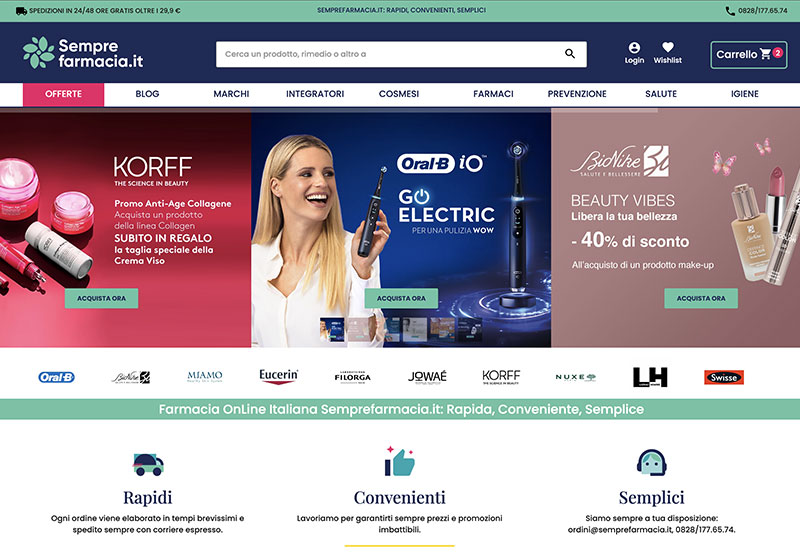Click the cart item count badge showing 2
This screenshot has height=560, width=800.
click(x=778, y=52)
